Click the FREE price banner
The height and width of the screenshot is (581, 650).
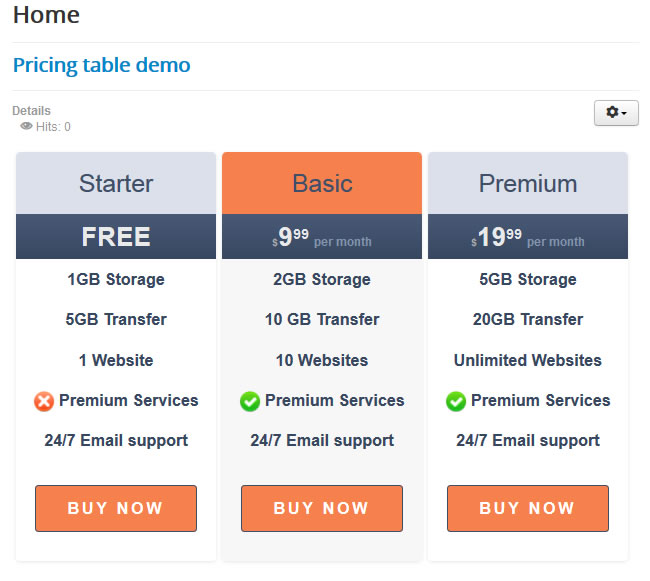coord(116,237)
